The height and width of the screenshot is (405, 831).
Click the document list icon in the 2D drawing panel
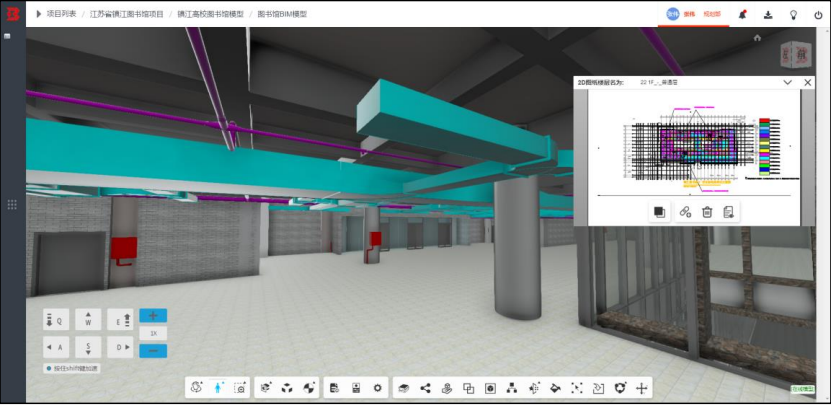click(x=728, y=212)
